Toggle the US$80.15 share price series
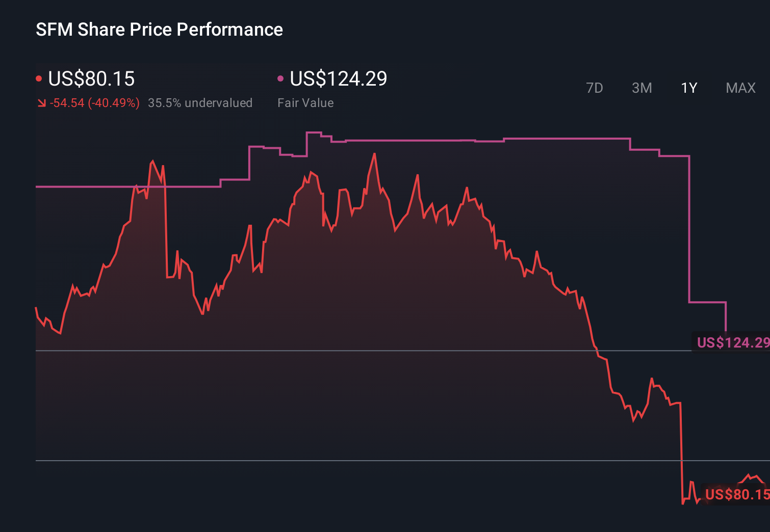The width and height of the screenshot is (770, 532). 91,78
